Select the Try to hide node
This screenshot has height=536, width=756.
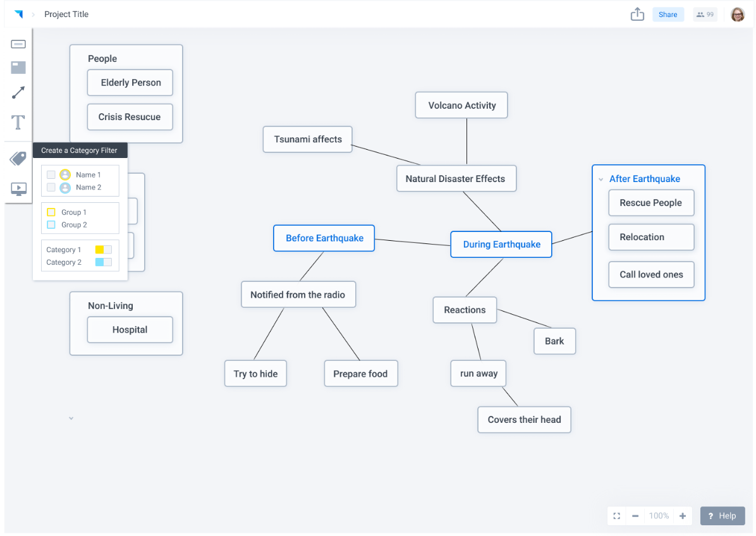tap(255, 374)
